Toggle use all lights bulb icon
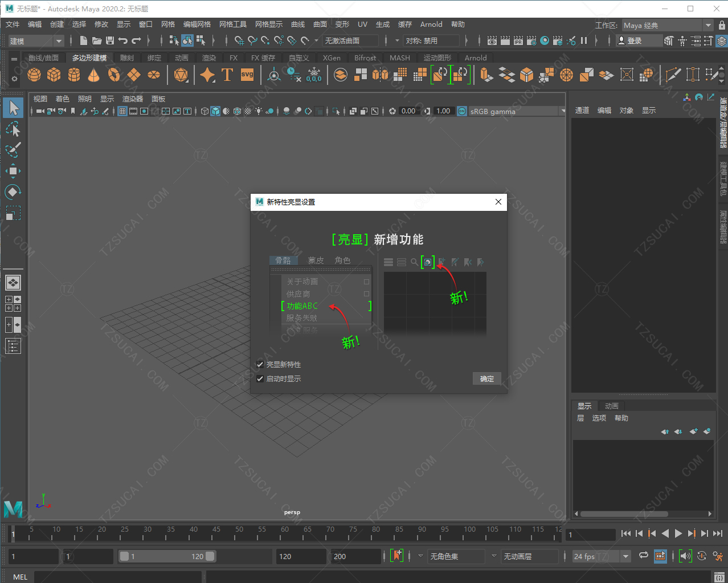The height and width of the screenshot is (583, 728). pos(259,111)
